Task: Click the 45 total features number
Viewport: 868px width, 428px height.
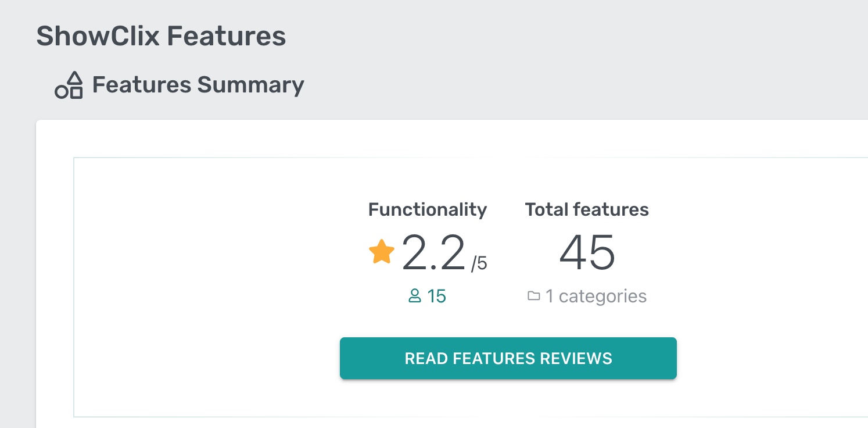Action: click(587, 253)
